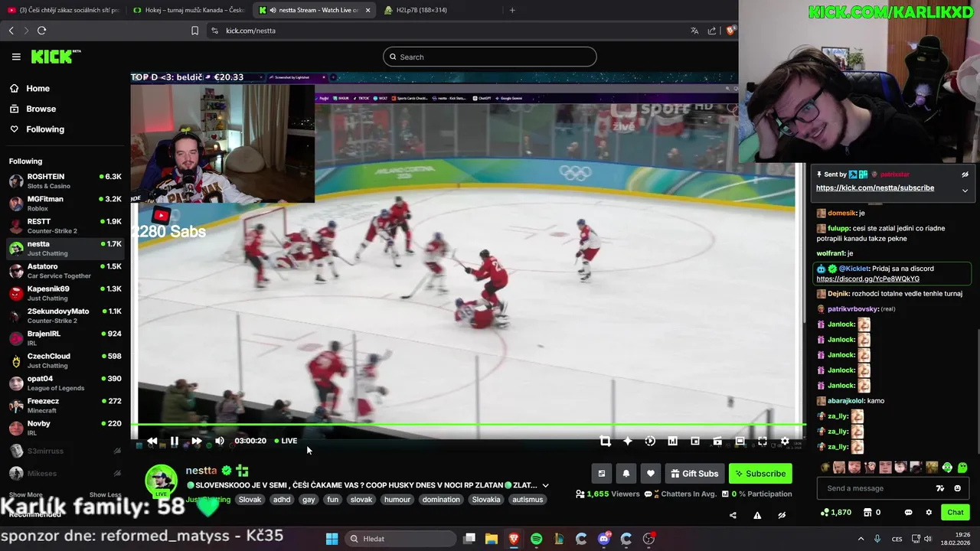Open the page translate icon
980x551 pixels.
pos(694,31)
